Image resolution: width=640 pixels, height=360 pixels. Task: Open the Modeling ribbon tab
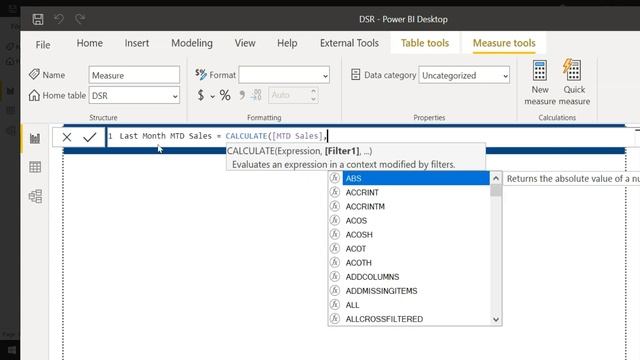[192, 43]
